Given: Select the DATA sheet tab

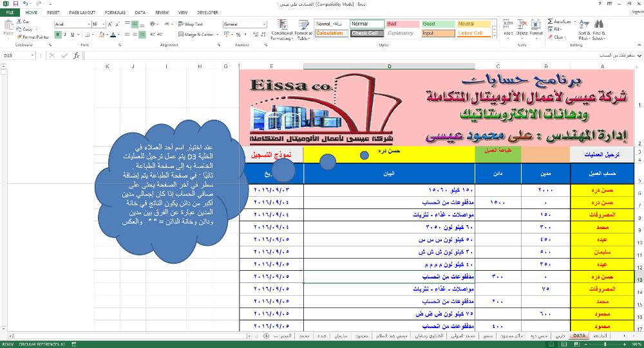Looking at the screenshot, I should pyautogui.click(x=579, y=336).
